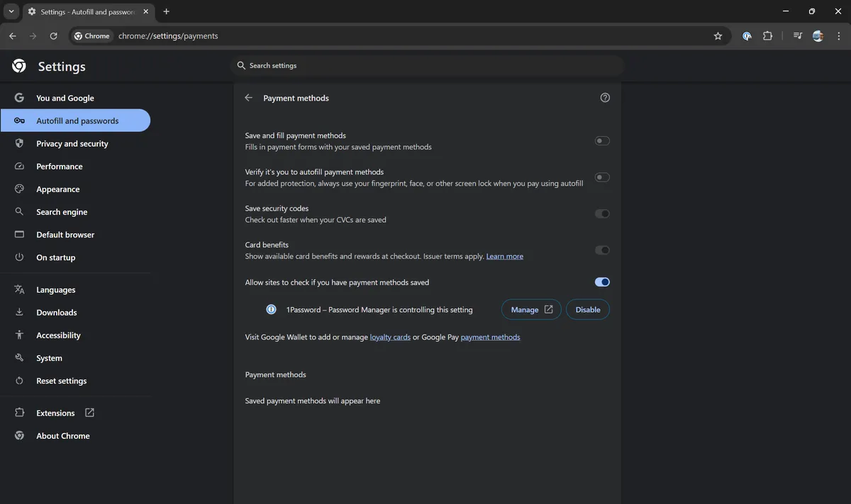Click the 1Password extension toolbar icon
The height and width of the screenshot is (504, 851).
point(747,36)
